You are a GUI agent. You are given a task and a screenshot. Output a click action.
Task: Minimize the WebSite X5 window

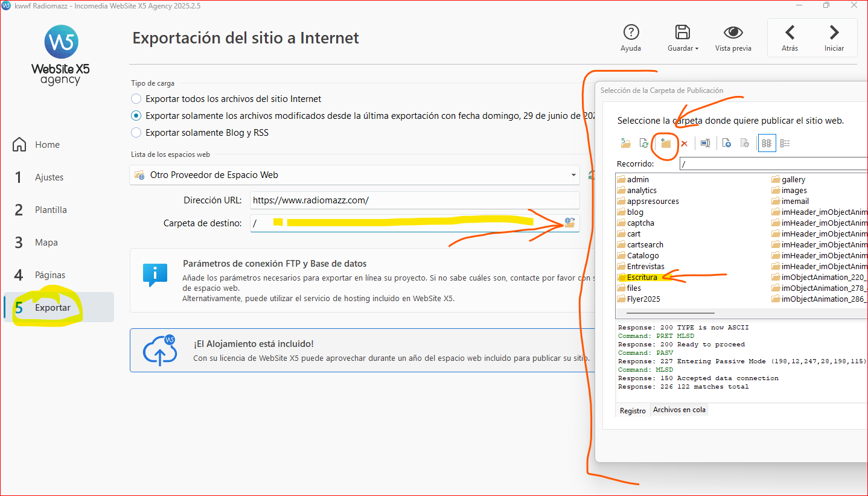(x=798, y=5)
